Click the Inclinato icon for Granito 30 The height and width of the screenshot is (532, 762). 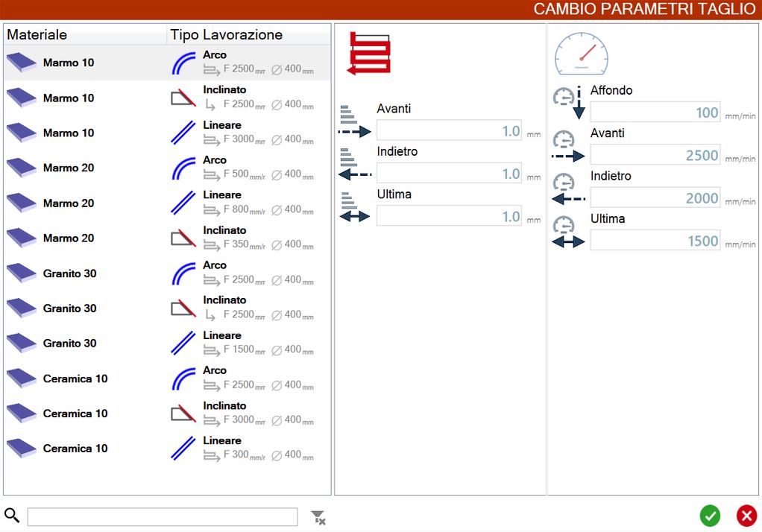click(183, 308)
